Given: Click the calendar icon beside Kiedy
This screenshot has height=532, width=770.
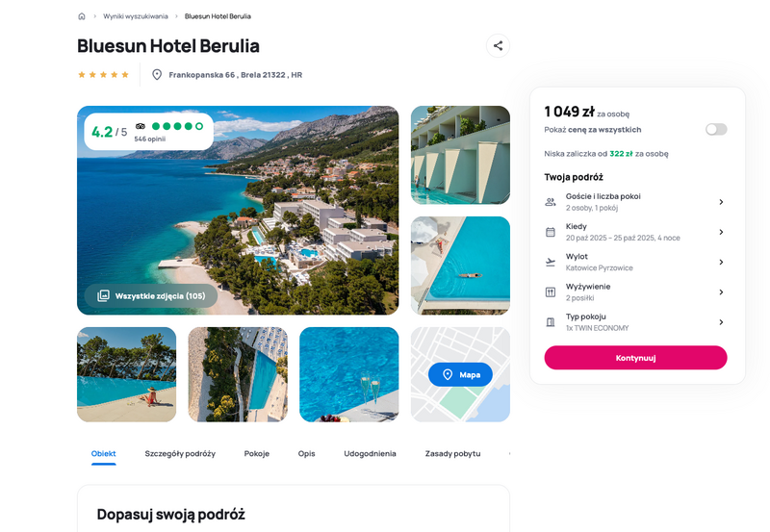Looking at the screenshot, I should coord(551,232).
